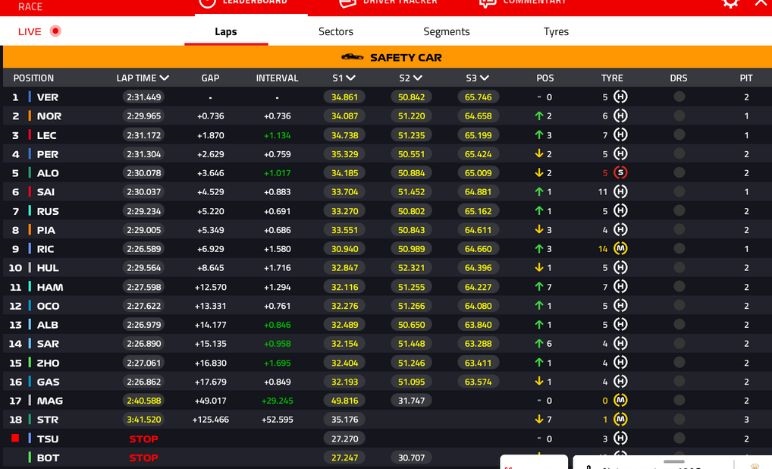Click the Leaderboard icon in header
The image size is (772, 469).
pyautogui.click(x=207, y=3)
